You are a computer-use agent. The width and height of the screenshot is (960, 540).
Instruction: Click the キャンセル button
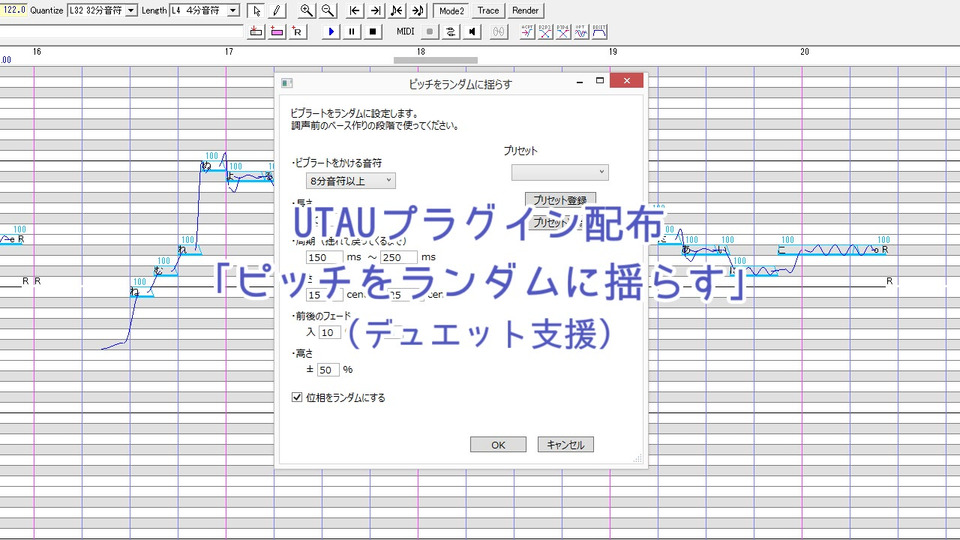(566, 444)
